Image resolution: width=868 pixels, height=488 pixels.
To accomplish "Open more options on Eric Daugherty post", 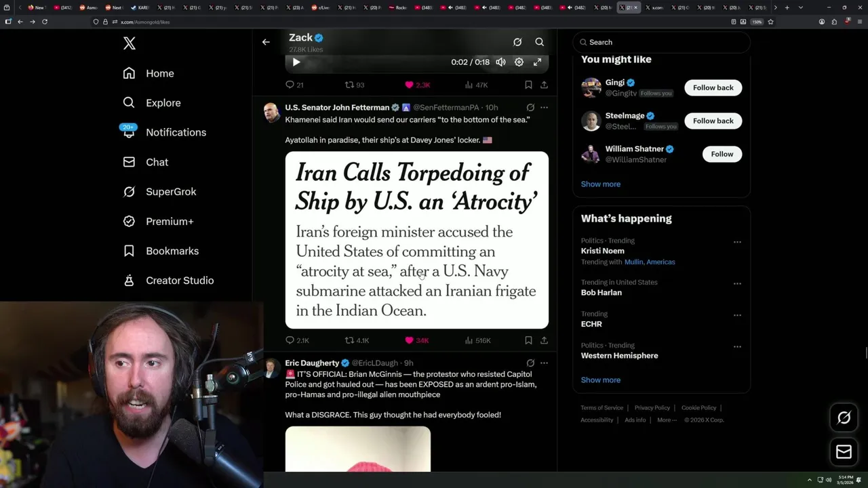I will pos(544,363).
